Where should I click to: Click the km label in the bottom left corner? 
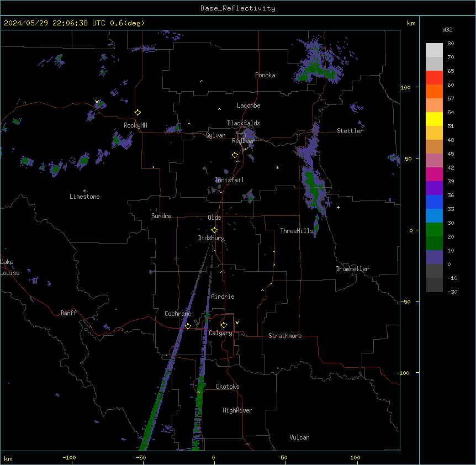pos(8,458)
